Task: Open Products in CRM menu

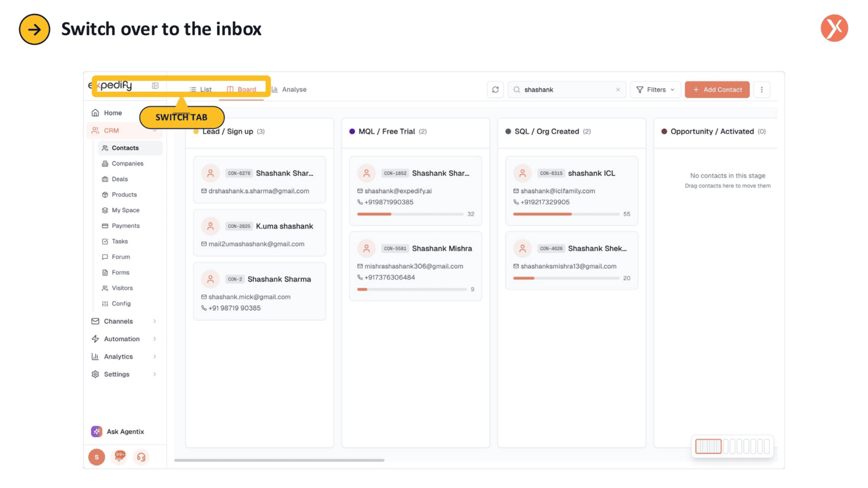Action: tap(124, 195)
